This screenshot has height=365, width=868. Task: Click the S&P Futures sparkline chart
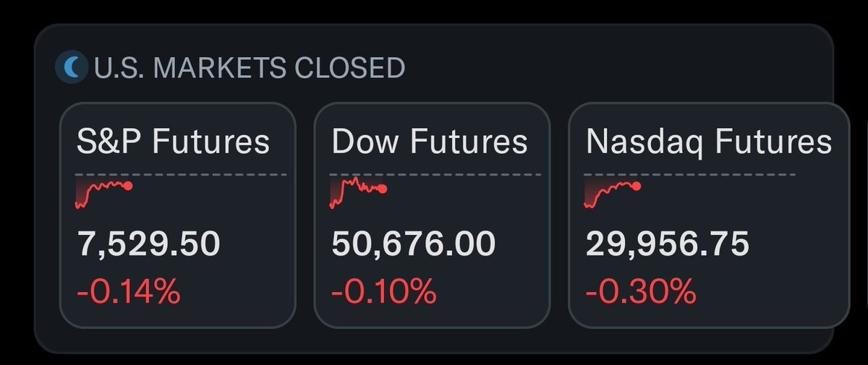(x=103, y=194)
